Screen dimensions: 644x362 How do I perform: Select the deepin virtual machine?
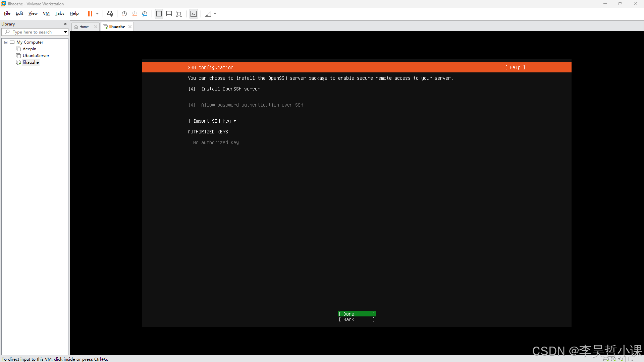coord(29,49)
